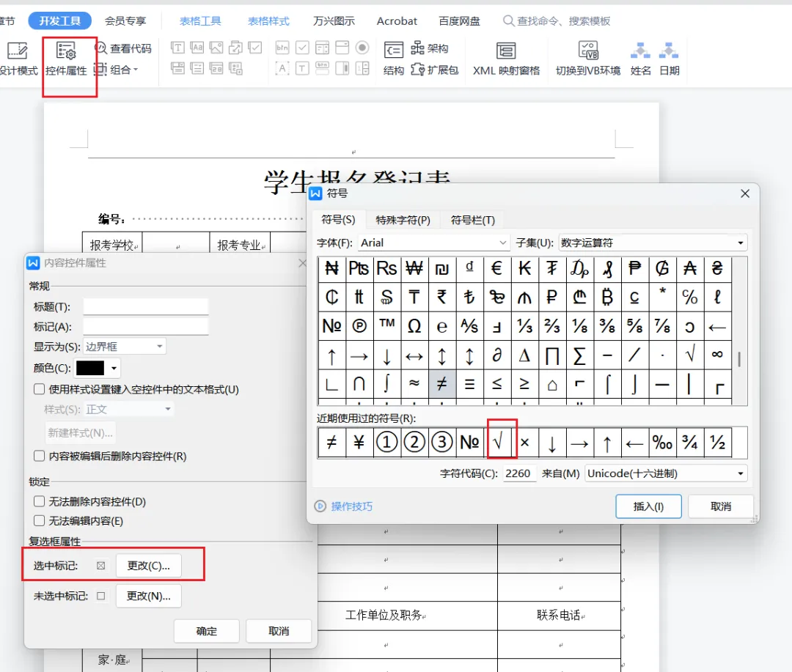The image size is (792, 672).
Task: Open the 扩展包 expansion pack icon
Action: click(434, 70)
